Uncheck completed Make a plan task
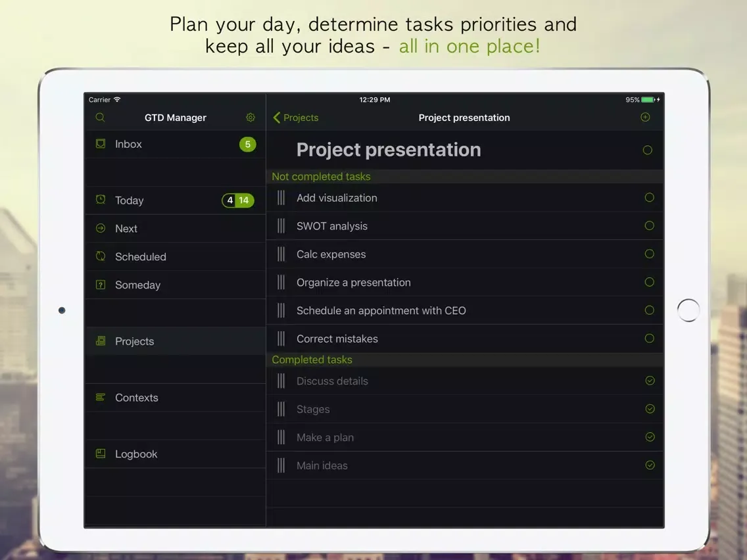 pyautogui.click(x=650, y=436)
